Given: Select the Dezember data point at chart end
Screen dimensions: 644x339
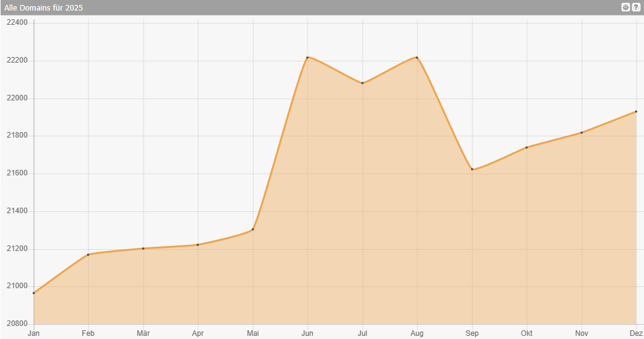Looking at the screenshot, I should point(636,112).
